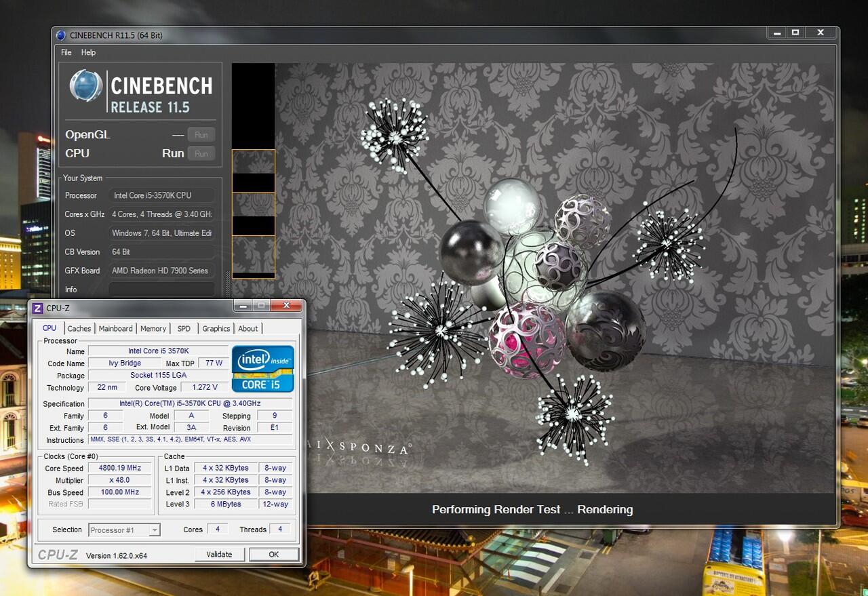Click the Core Voltage 1.272 V value

pyautogui.click(x=205, y=388)
